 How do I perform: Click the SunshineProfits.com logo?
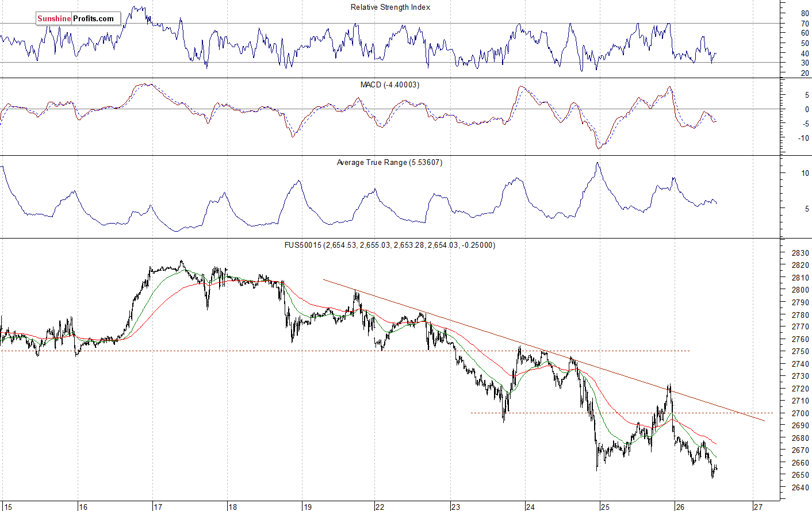pyautogui.click(x=78, y=19)
